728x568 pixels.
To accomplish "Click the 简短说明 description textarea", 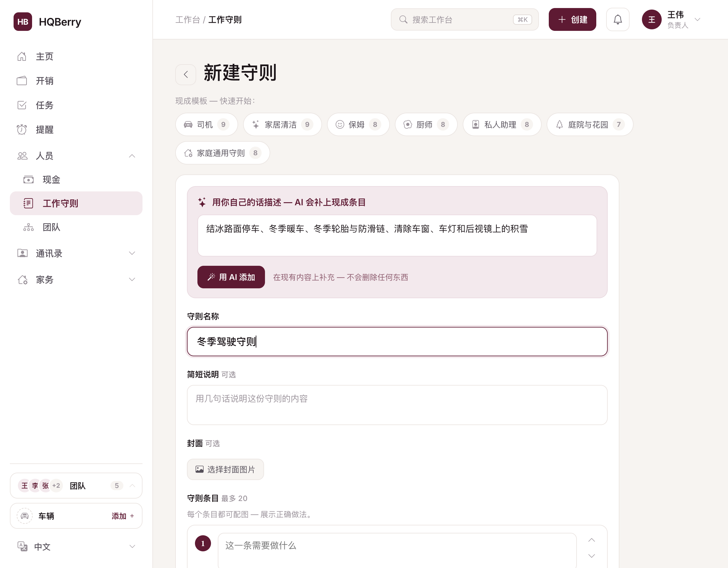I will tap(397, 405).
